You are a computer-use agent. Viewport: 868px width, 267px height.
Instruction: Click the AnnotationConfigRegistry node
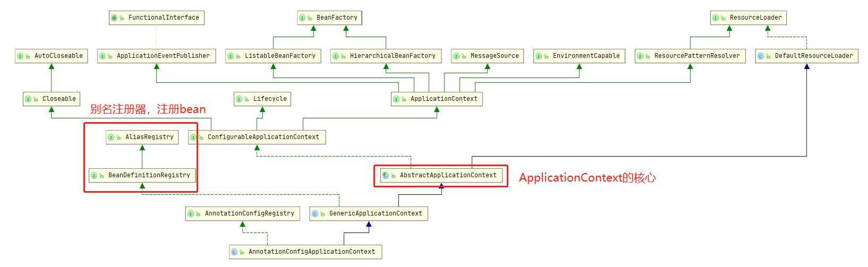coord(243,213)
